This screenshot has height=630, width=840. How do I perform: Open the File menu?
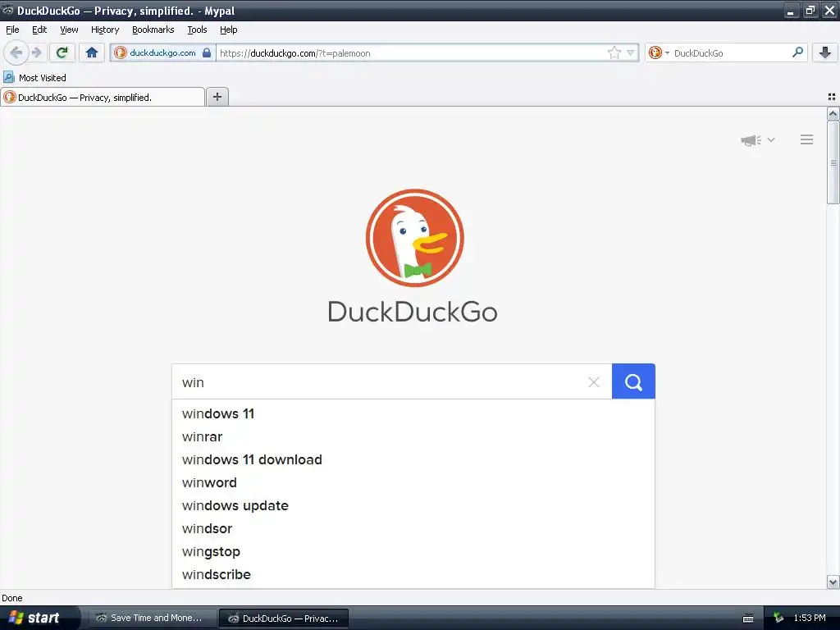12,30
